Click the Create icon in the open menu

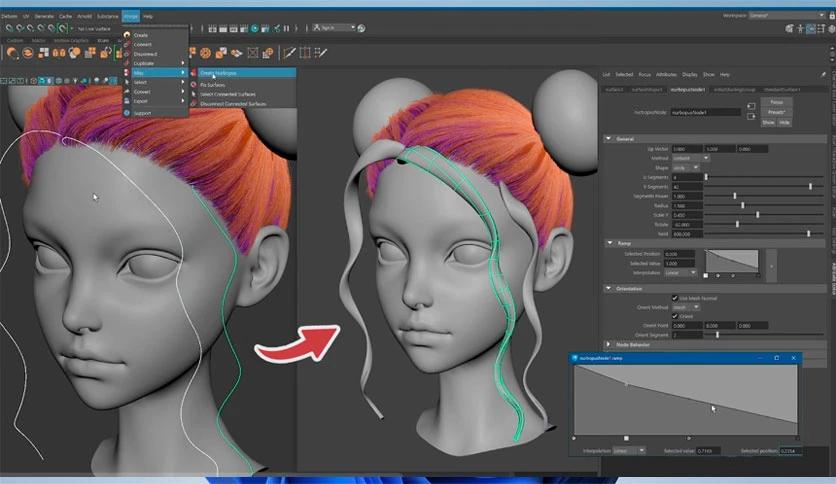coord(126,35)
